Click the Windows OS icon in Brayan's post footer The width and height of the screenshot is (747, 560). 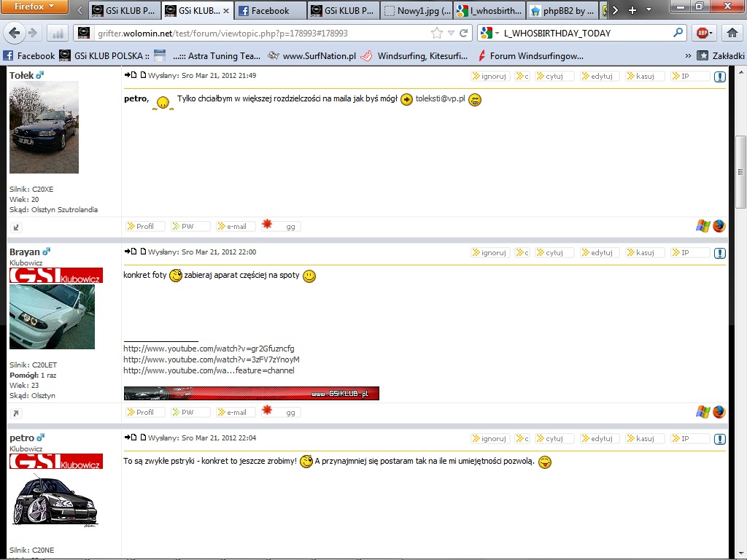tap(703, 412)
